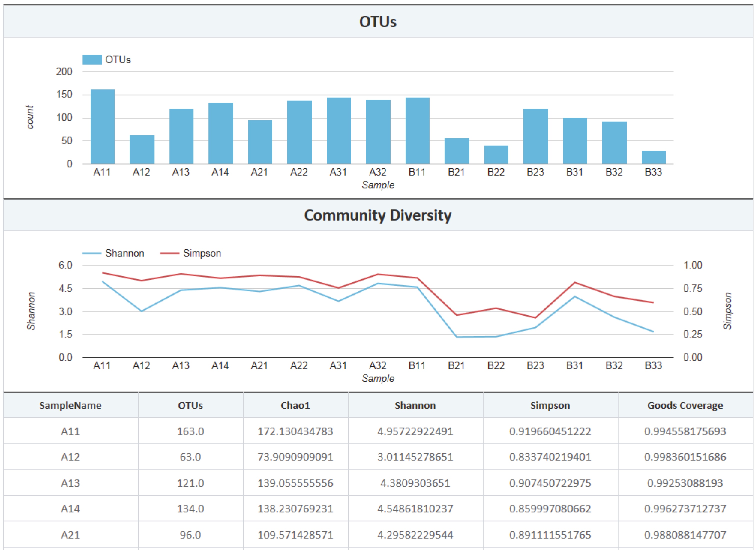Click the B23 bar in OTUs chart
This screenshot has height=550, width=756.
[x=535, y=136]
